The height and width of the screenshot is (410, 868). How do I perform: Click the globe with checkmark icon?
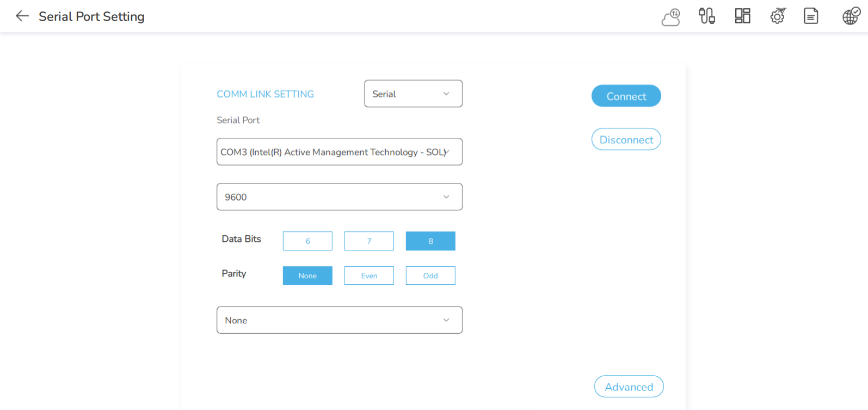pyautogui.click(x=851, y=16)
